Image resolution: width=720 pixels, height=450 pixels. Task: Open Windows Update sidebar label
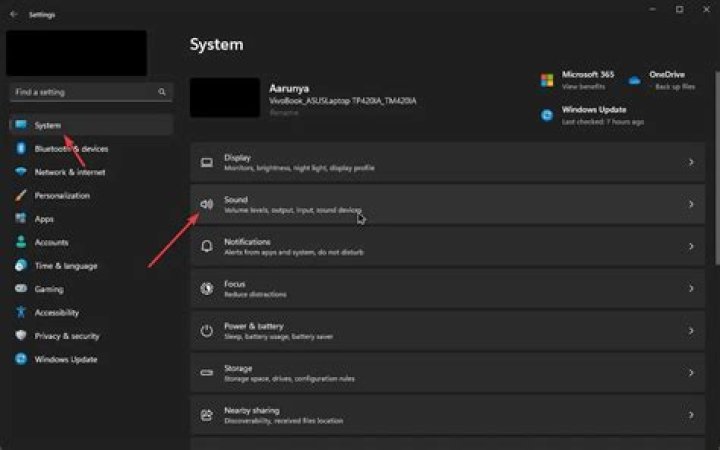66,360
